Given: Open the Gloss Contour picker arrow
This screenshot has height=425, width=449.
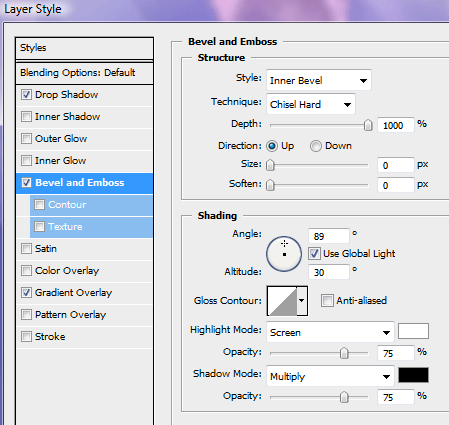Looking at the screenshot, I should coord(302,301).
